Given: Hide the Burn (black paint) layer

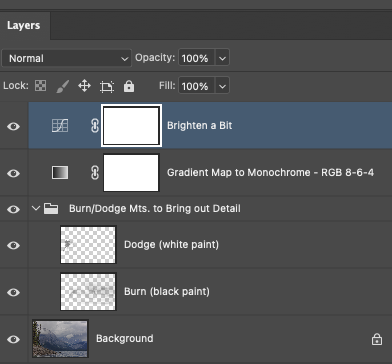Looking at the screenshot, I should point(13,292).
